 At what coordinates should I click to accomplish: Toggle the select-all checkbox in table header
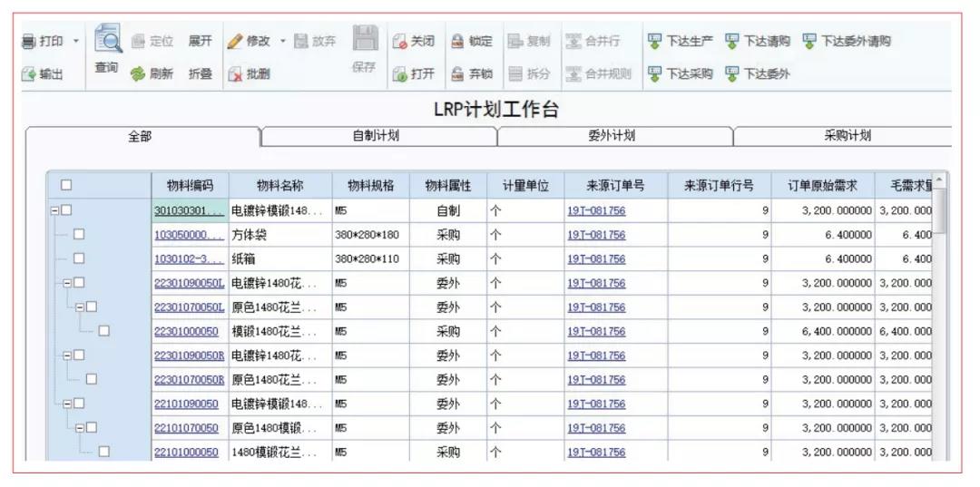[66, 185]
